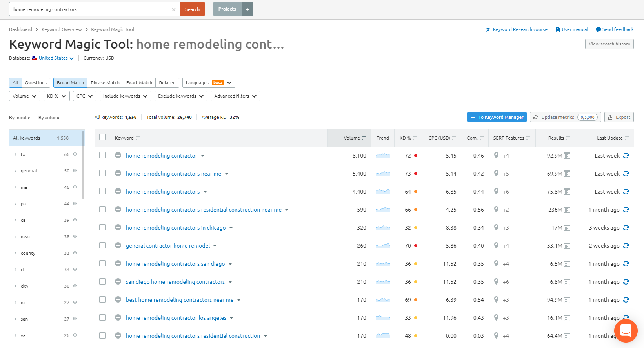Click location pin icon for 'general contractor home remodel'

point(496,246)
